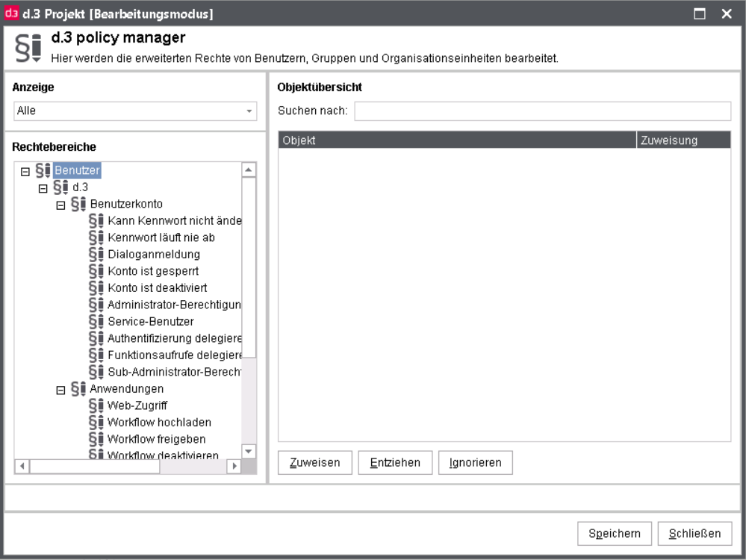
Task: Select Workflow deaktivieren entry
Action: point(164,455)
